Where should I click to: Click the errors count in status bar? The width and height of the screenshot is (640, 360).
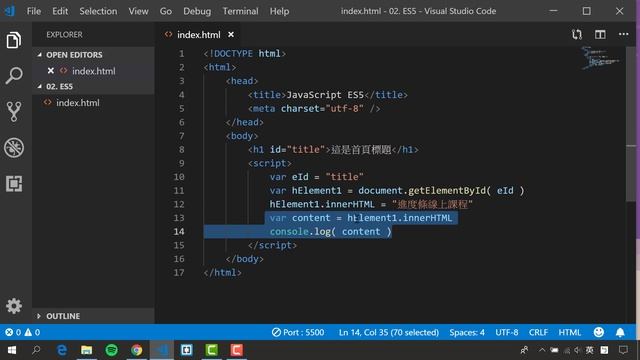point(13,332)
